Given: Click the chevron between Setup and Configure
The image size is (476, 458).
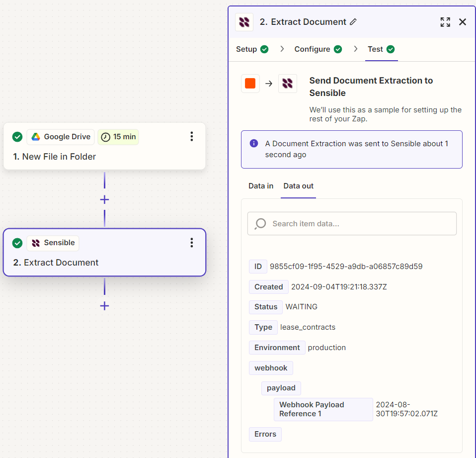Looking at the screenshot, I should tap(282, 49).
